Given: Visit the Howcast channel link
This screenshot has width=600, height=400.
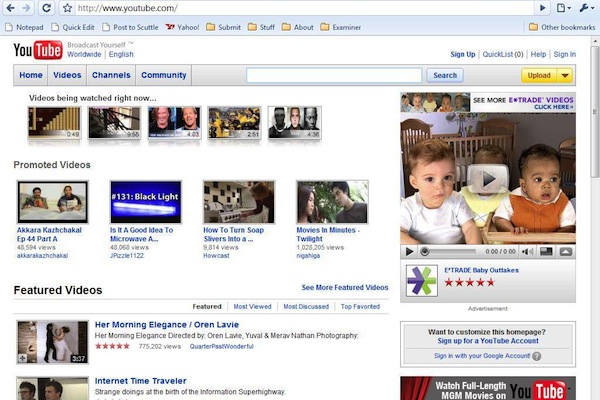Looking at the screenshot, I should (x=216, y=256).
